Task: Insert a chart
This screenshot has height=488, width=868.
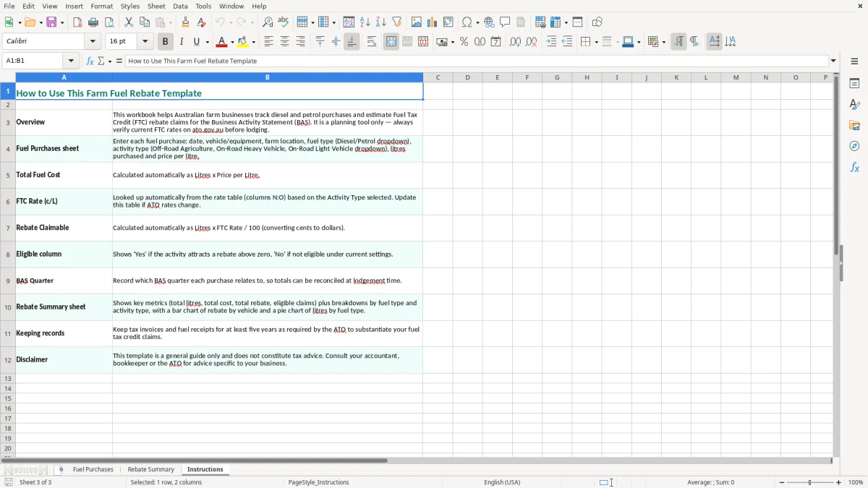Action: (x=433, y=22)
